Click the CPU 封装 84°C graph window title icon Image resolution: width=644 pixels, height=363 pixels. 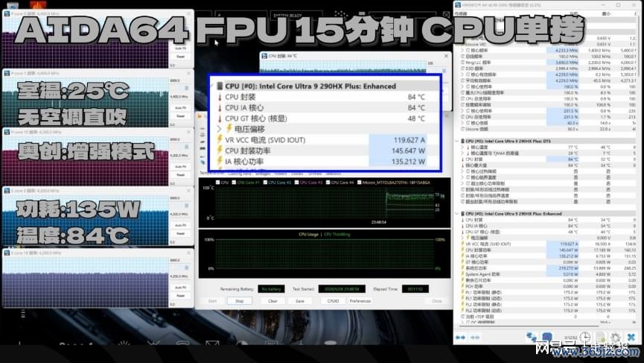coord(264,56)
